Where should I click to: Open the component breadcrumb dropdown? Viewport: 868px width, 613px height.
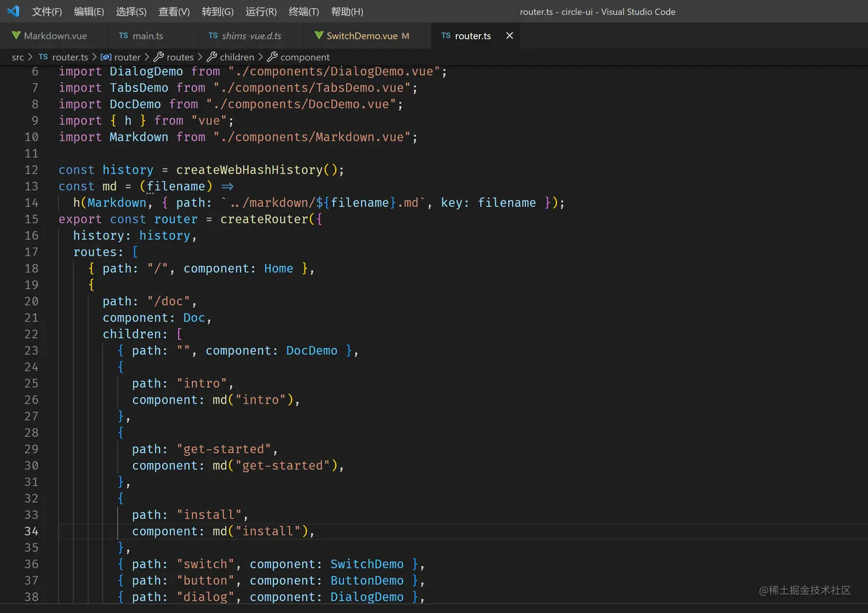coord(305,57)
